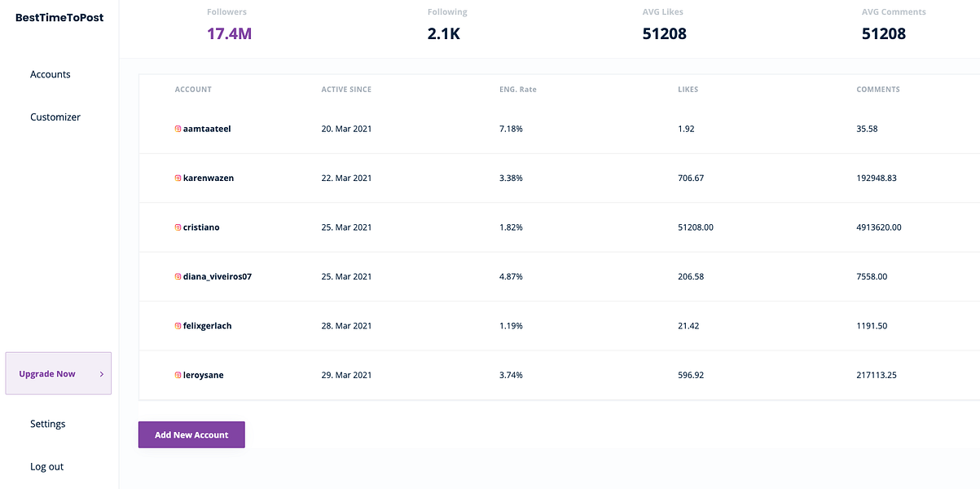Click Instagram icon beside leroysane
Viewport: 980px width, 489px height.
[178, 375]
